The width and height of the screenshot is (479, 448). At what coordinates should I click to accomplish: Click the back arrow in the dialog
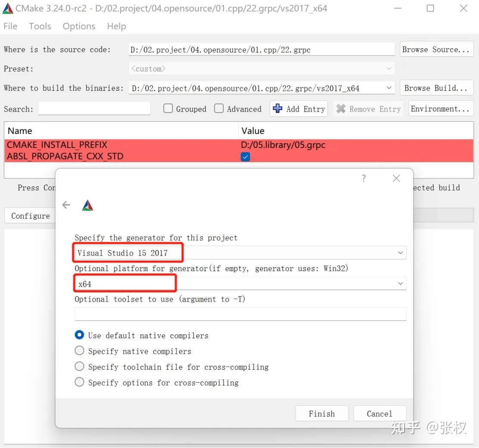tap(66, 205)
